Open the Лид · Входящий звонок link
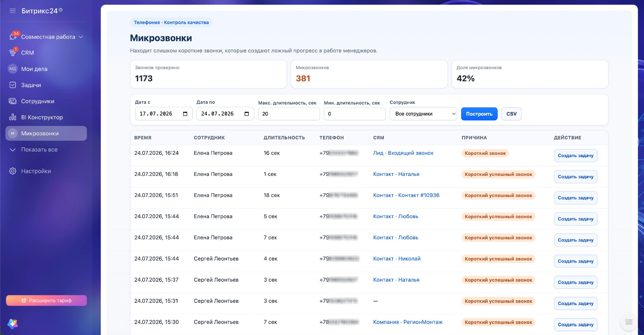The height and width of the screenshot is (335, 644). [x=403, y=153]
